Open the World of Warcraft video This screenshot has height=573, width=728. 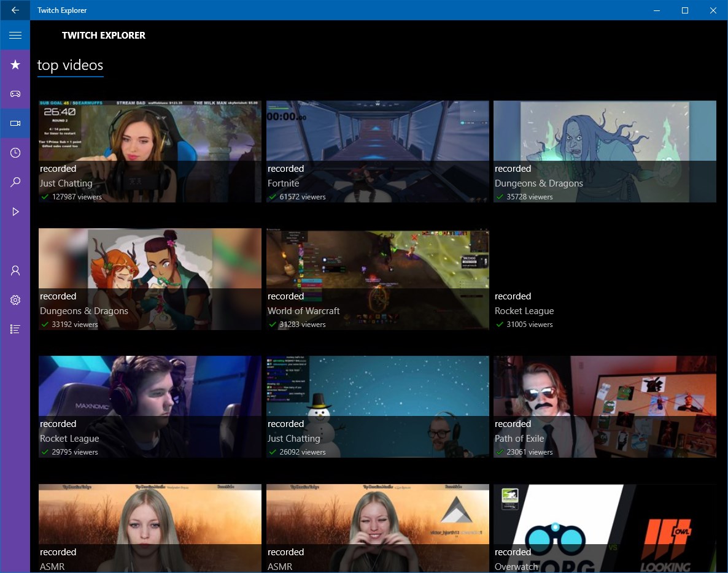378,279
